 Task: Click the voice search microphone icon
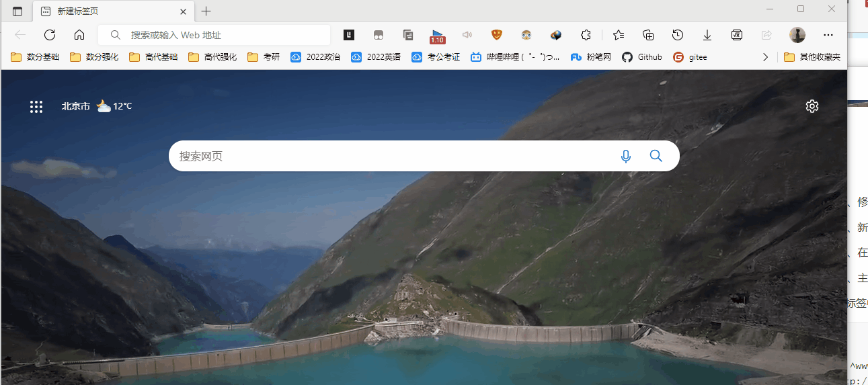click(625, 157)
